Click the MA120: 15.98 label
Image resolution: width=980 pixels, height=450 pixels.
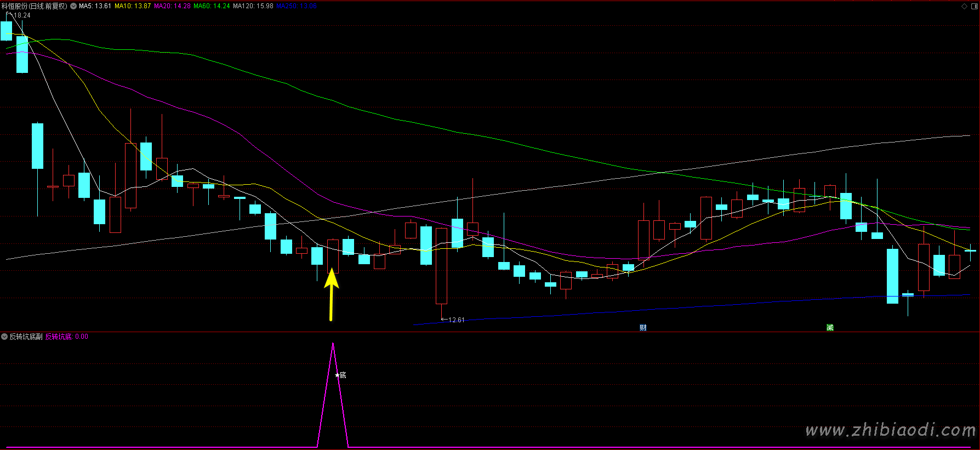253,6
